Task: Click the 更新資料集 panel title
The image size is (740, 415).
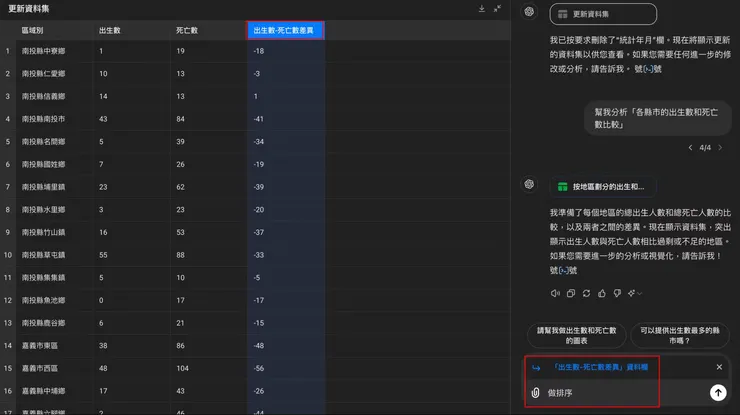Action: tap(28, 8)
